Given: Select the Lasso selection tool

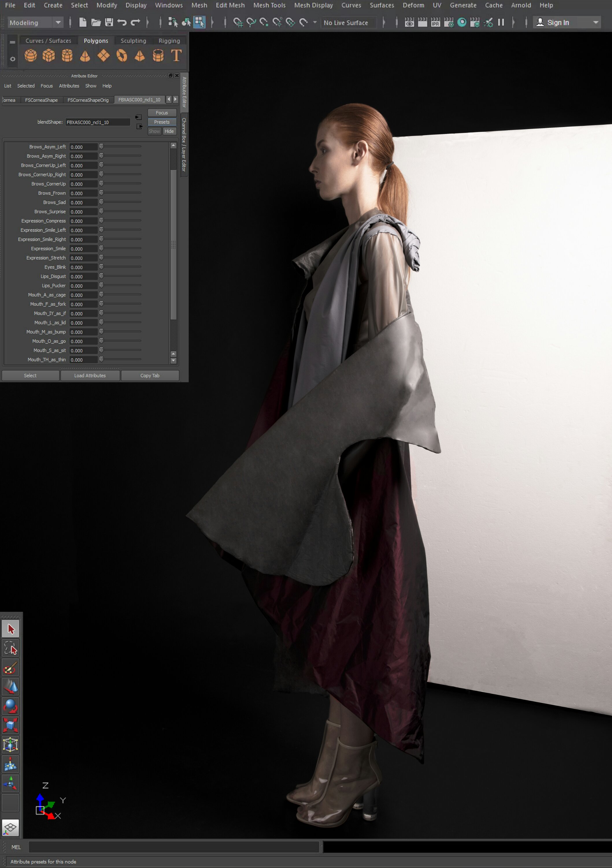Looking at the screenshot, I should (11, 648).
